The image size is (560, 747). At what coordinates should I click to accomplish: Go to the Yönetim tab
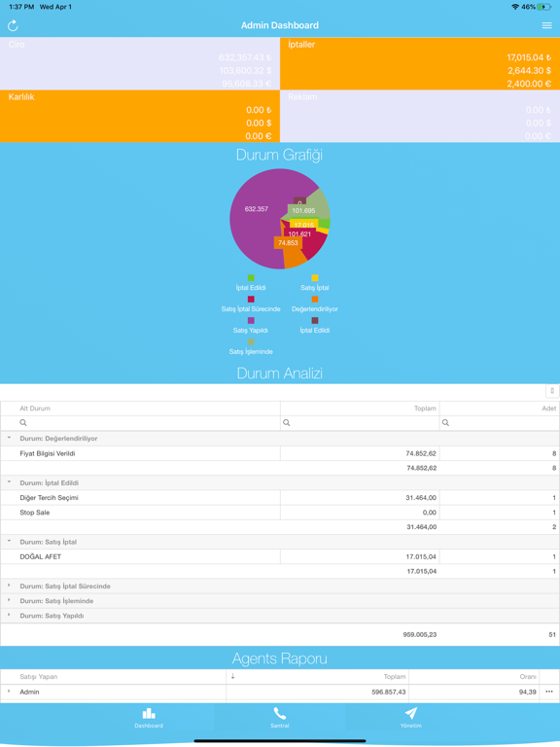click(x=410, y=718)
